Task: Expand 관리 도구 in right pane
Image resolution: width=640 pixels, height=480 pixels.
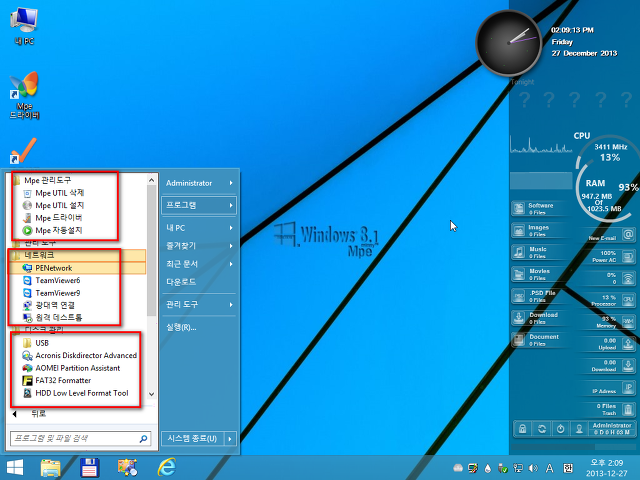Action: coord(199,304)
